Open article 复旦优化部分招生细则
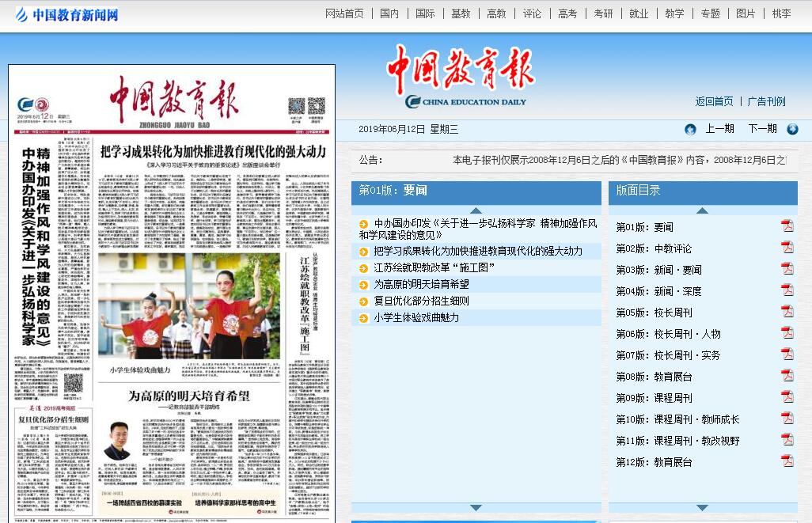This screenshot has height=523, width=812. click(x=422, y=301)
